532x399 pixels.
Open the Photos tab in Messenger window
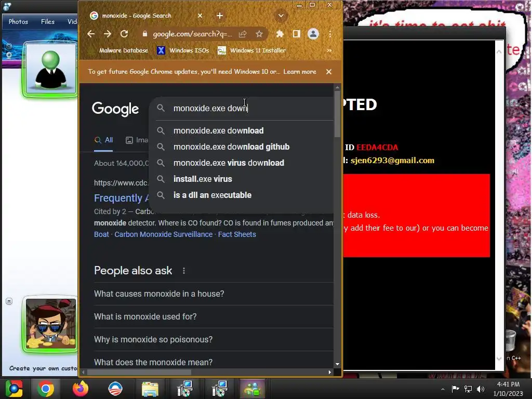pyautogui.click(x=18, y=22)
